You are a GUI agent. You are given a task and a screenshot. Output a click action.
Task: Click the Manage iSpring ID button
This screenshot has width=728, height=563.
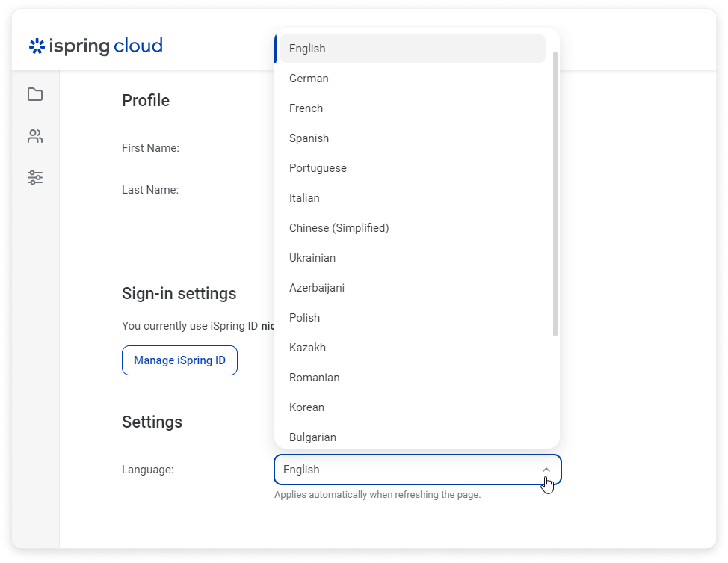point(180,360)
